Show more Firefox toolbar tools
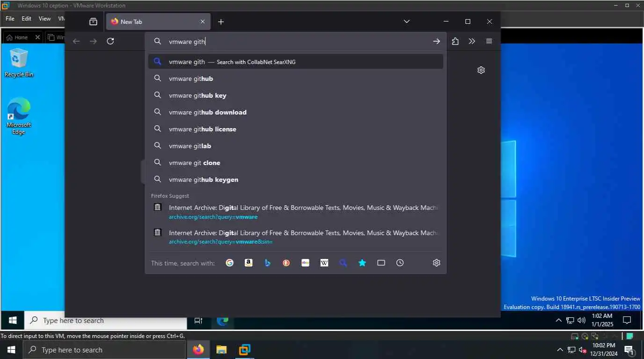The width and height of the screenshot is (644, 359). [x=472, y=41]
